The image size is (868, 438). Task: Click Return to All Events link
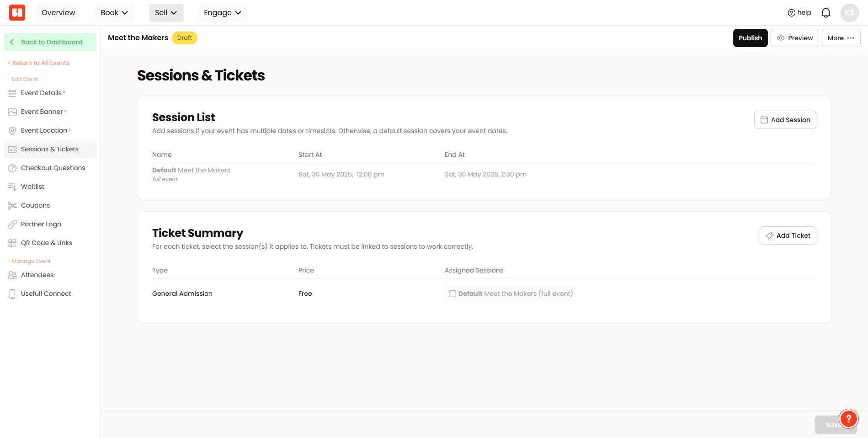click(x=38, y=63)
